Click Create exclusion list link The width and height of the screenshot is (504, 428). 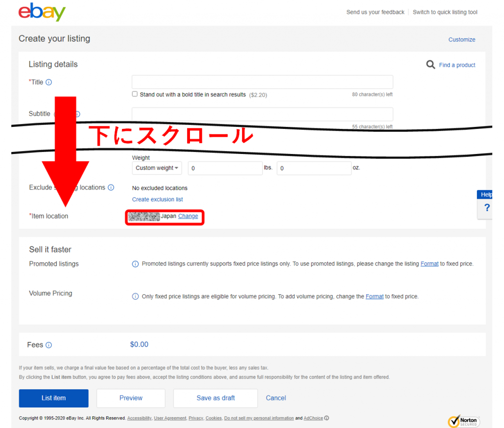[x=157, y=199]
